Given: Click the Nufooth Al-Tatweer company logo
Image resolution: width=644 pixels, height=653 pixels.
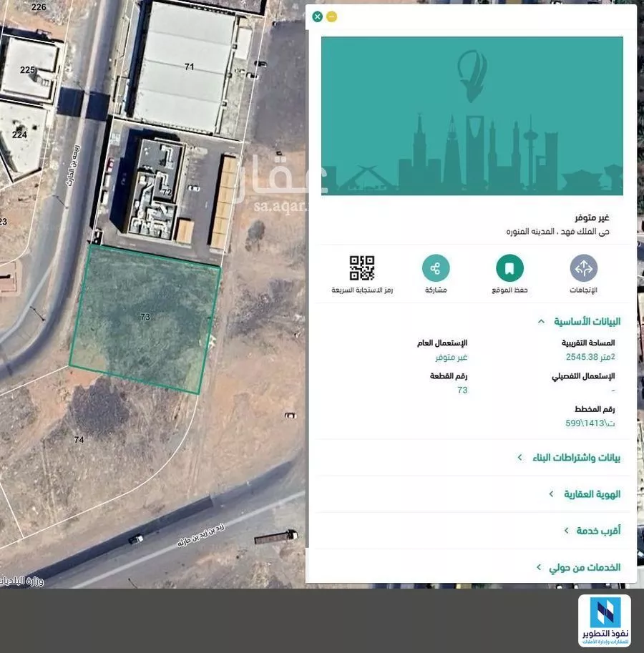Looking at the screenshot, I should pos(604,621).
